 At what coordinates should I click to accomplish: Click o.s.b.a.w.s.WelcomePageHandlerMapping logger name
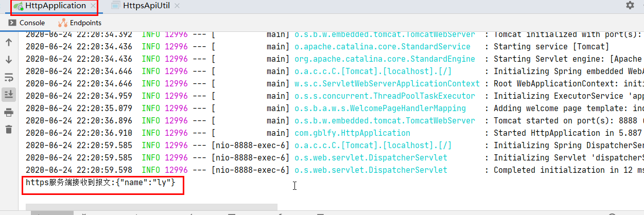point(380,109)
